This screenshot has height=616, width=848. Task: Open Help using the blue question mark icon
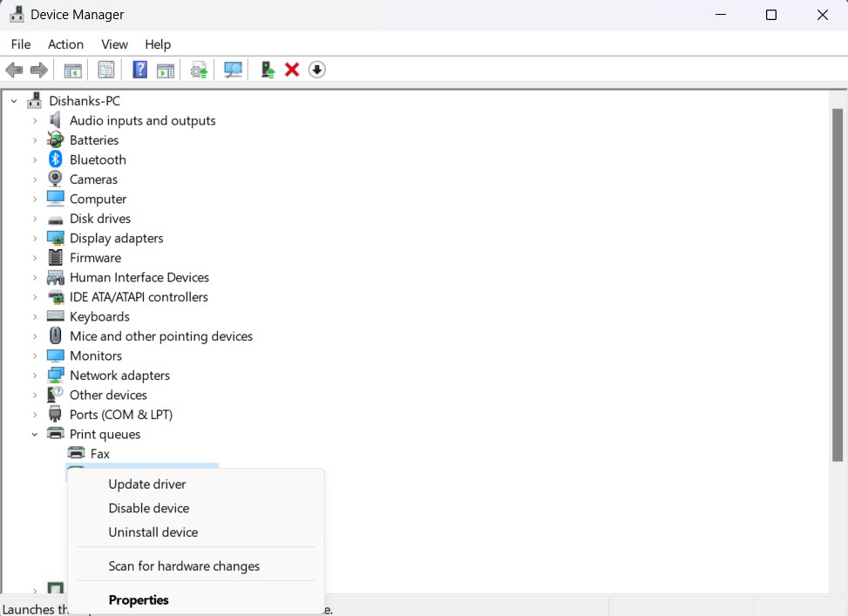139,70
